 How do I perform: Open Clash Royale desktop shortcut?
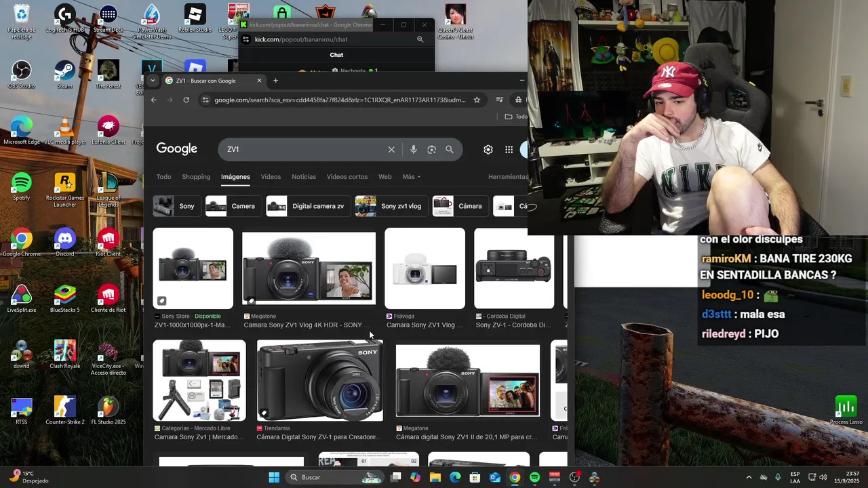pyautogui.click(x=65, y=354)
